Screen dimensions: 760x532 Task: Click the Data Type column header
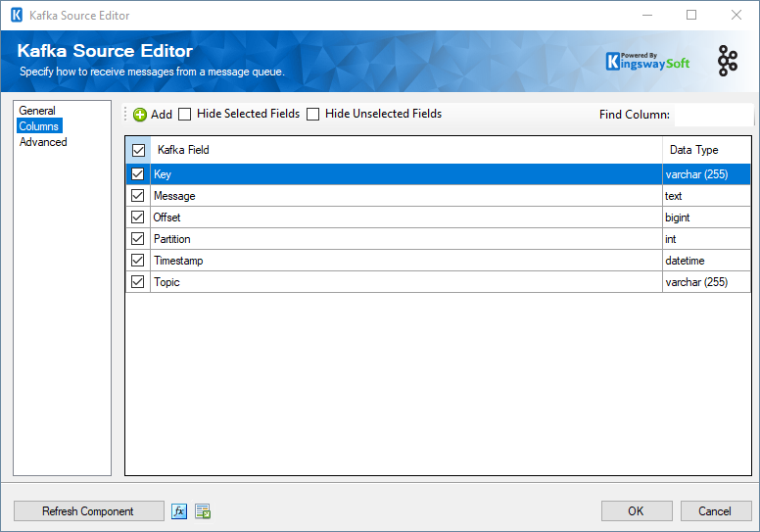pyautogui.click(x=706, y=150)
